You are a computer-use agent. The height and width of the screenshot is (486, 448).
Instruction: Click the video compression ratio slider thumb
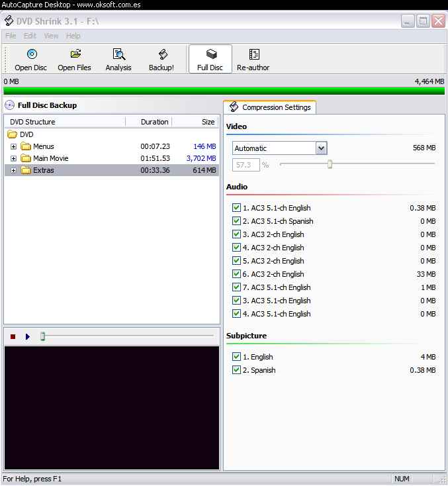(x=330, y=164)
